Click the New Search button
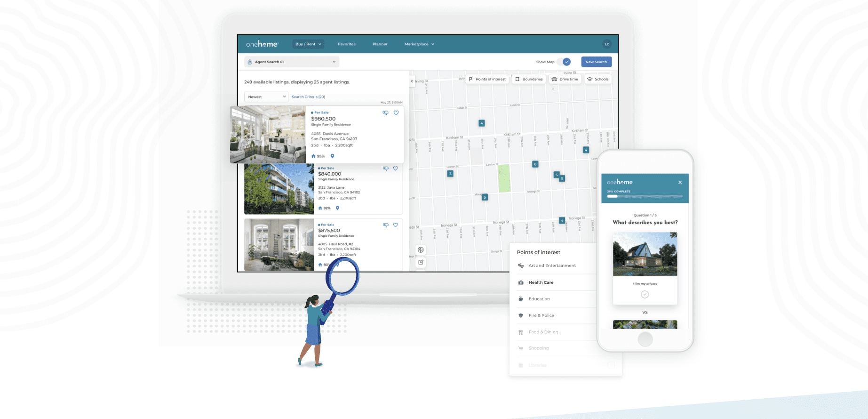868x419 pixels. click(x=596, y=62)
